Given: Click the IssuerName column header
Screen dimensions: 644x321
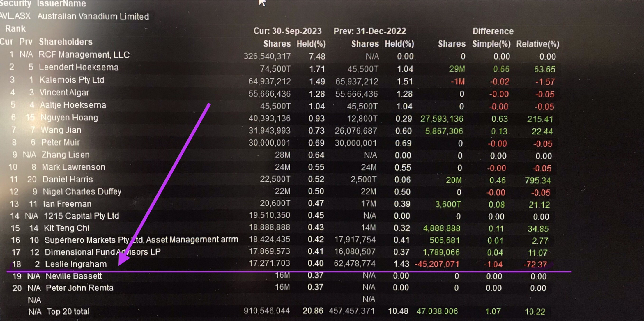Looking at the screenshot, I should click(61, 4).
